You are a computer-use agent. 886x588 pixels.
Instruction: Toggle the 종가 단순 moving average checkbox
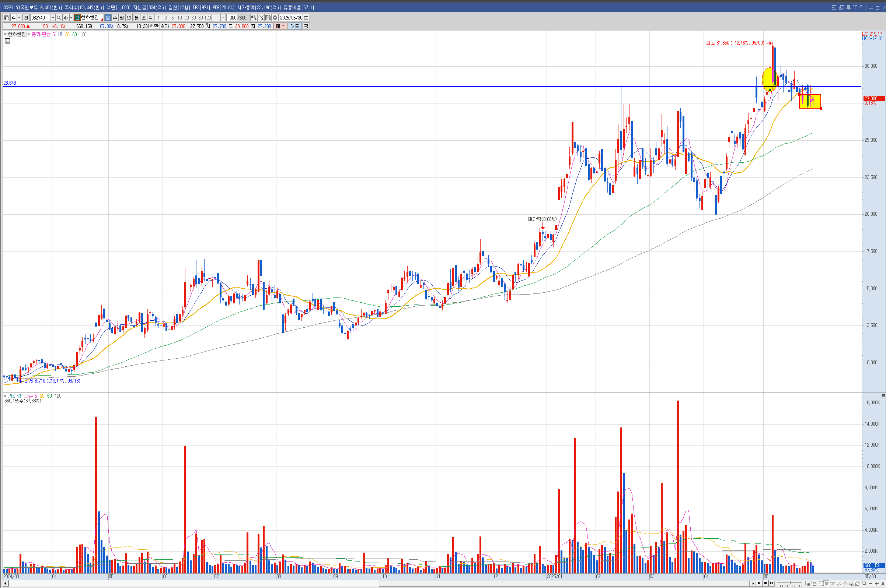pos(28,34)
